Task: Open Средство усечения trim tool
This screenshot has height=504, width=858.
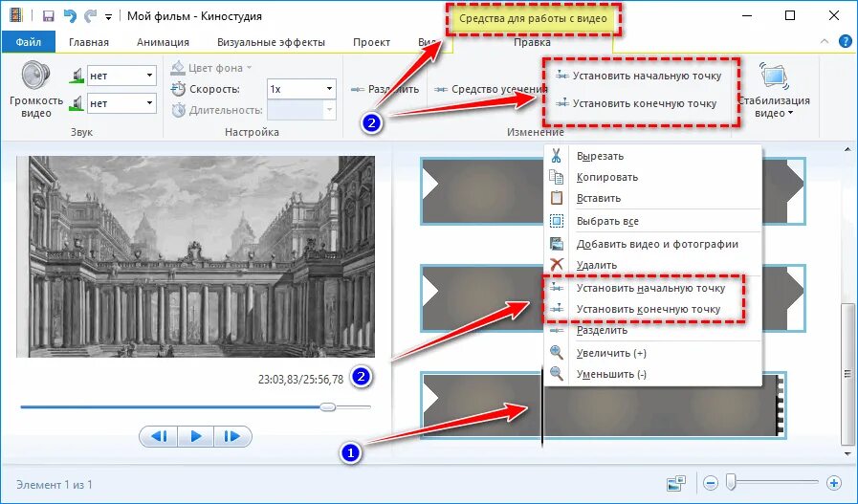Action: [491, 89]
